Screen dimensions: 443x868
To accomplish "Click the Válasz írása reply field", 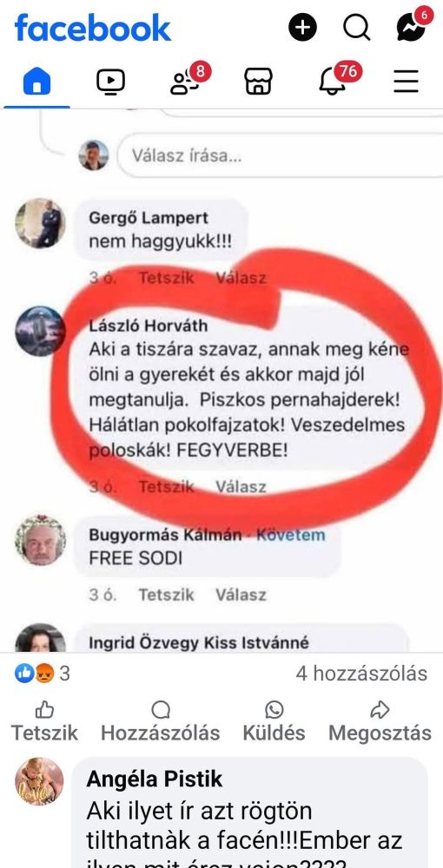I will click(x=280, y=155).
